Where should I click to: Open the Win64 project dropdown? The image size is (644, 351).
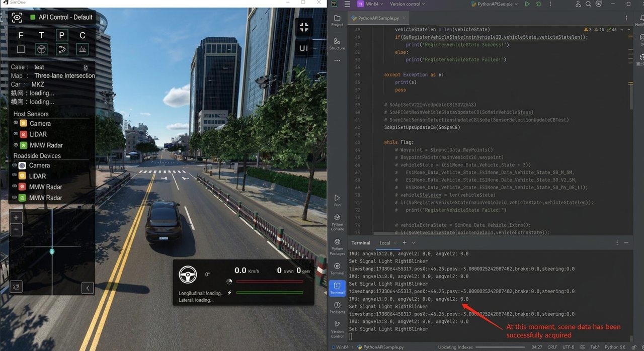click(x=370, y=4)
